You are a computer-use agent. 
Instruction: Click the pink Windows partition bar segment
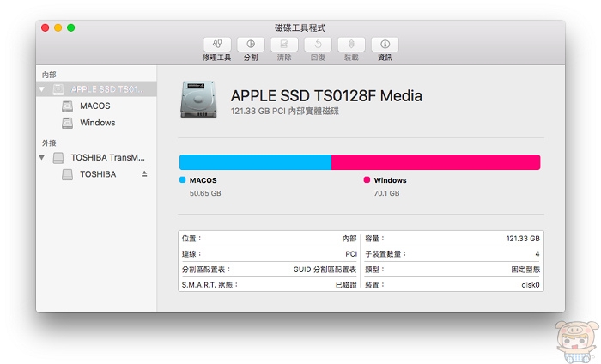[x=436, y=162]
